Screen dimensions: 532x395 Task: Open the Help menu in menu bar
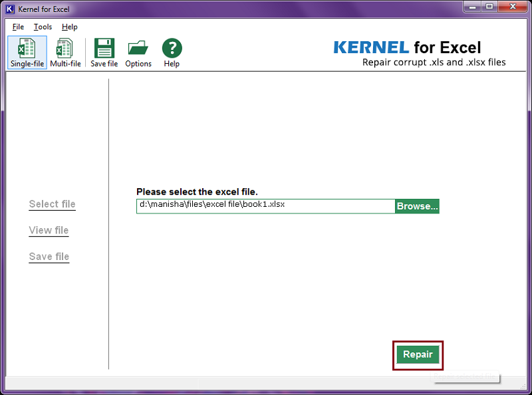pos(69,27)
